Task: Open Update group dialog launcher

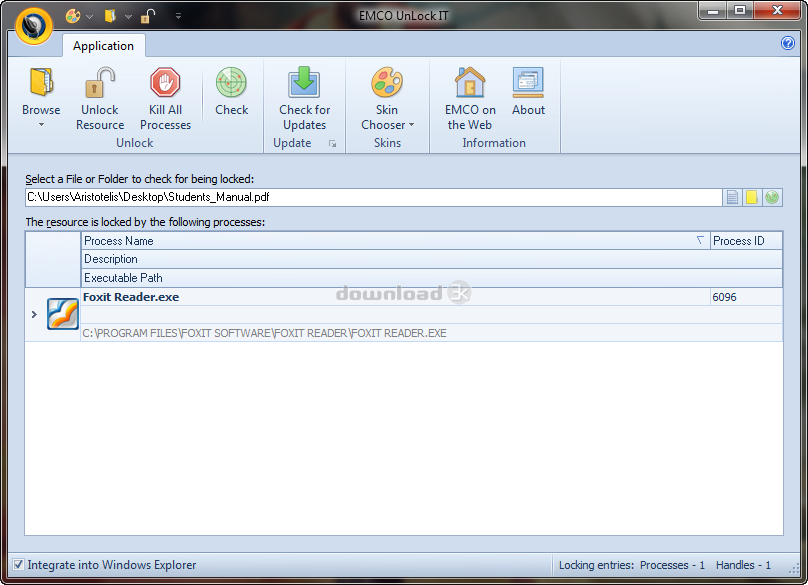Action: (x=332, y=144)
